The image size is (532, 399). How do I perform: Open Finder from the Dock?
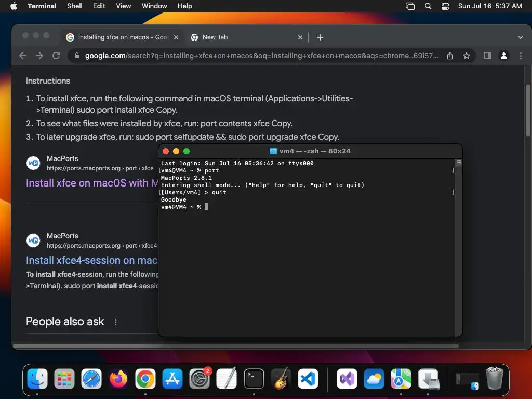tap(37, 379)
